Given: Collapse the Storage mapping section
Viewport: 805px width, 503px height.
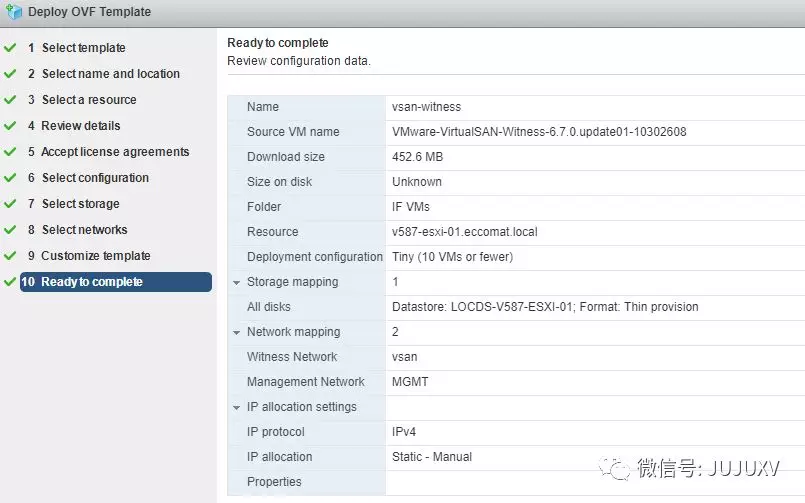Looking at the screenshot, I should click(237, 283).
